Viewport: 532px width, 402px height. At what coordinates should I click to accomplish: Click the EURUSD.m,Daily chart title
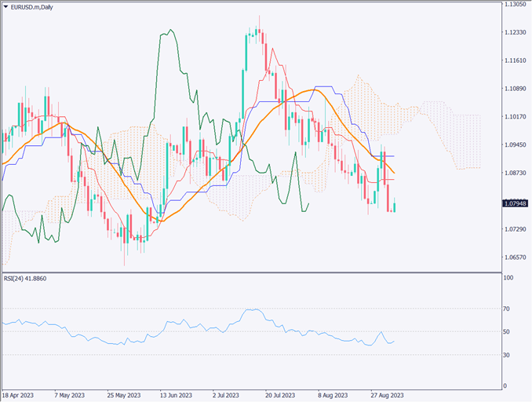click(x=34, y=6)
